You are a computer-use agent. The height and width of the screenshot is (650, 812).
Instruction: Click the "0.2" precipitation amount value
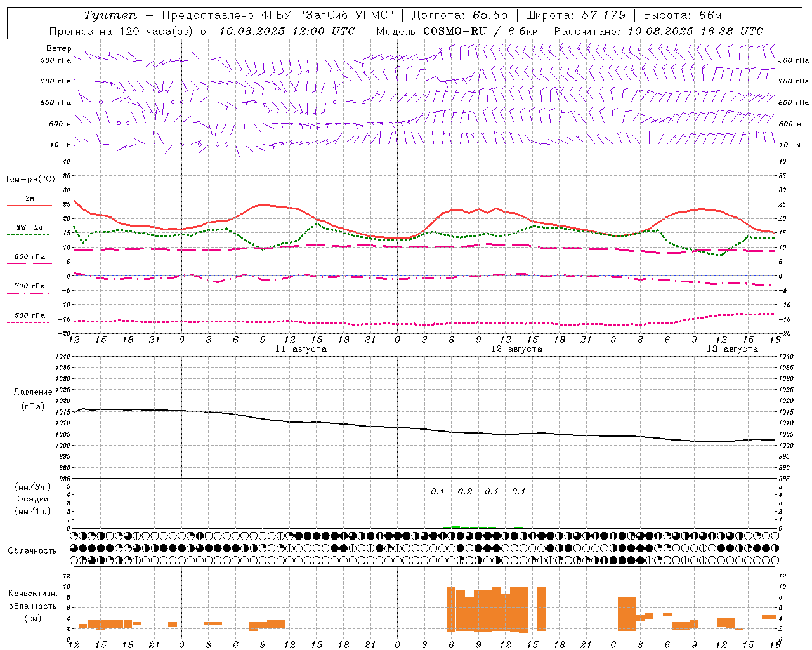tap(465, 492)
